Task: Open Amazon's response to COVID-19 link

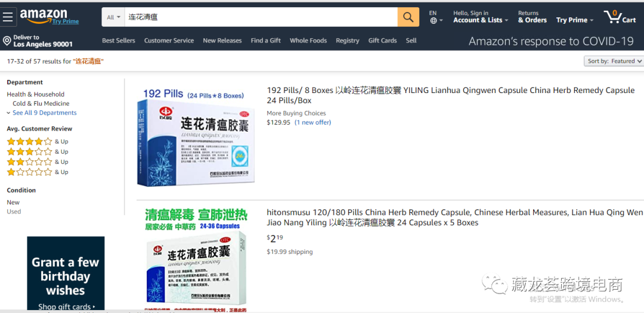Action: (x=551, y=41)
